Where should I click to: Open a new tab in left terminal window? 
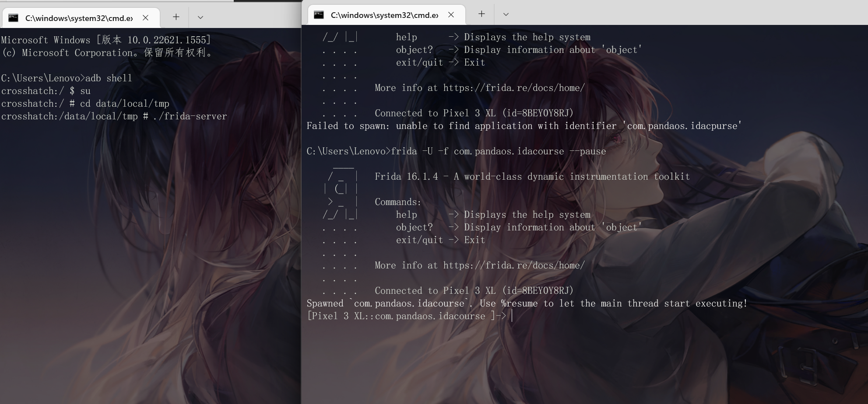coord(176,17)
